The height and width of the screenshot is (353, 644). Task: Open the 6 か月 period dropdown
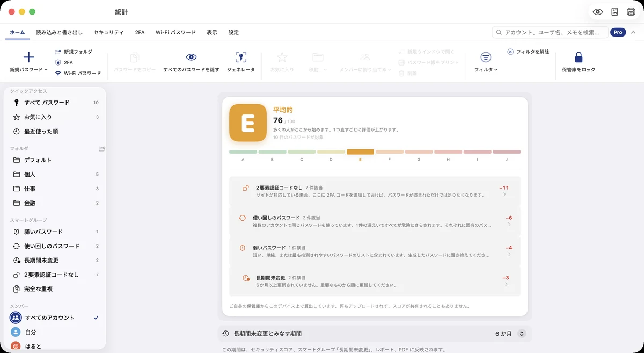pos(510,334)
